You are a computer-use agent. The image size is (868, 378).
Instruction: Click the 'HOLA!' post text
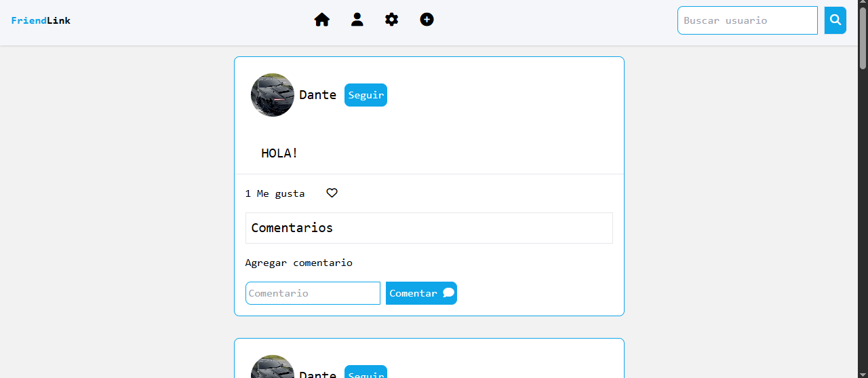[x=279, y=153]
